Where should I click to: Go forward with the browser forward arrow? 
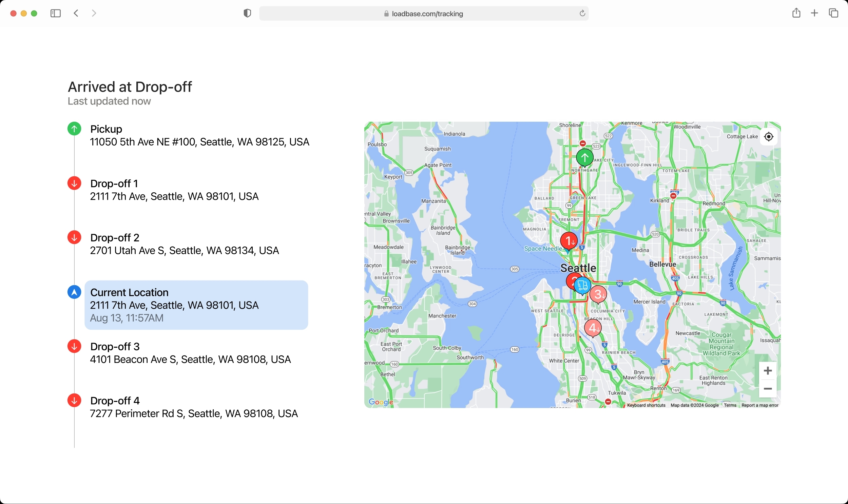click(x=94, y=13)
